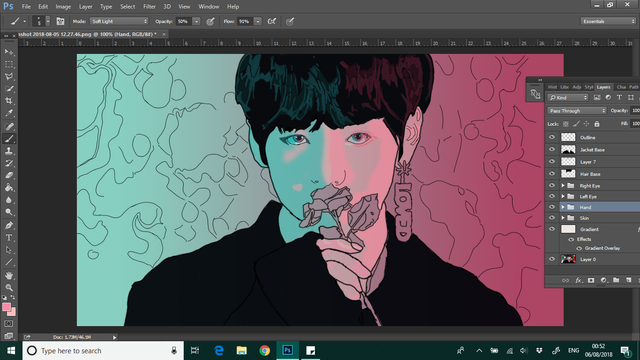
Task: Hide the Hair Base layer
Action: click(552, 173)
